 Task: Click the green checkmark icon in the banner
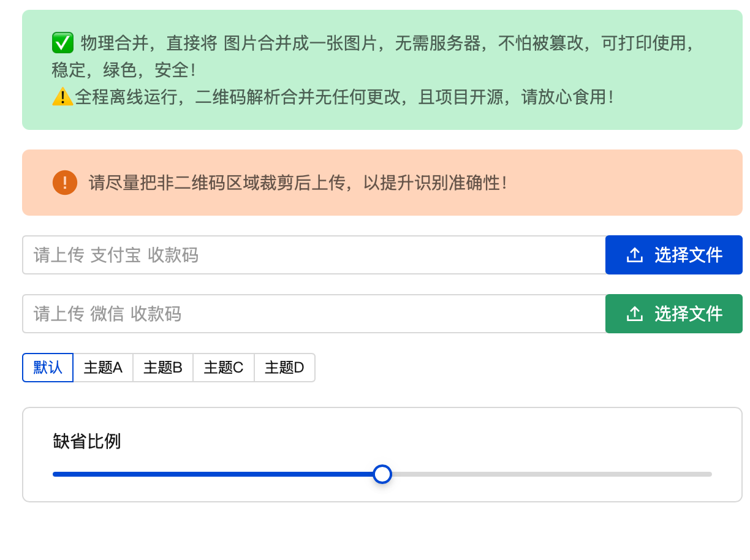[63, 43]
